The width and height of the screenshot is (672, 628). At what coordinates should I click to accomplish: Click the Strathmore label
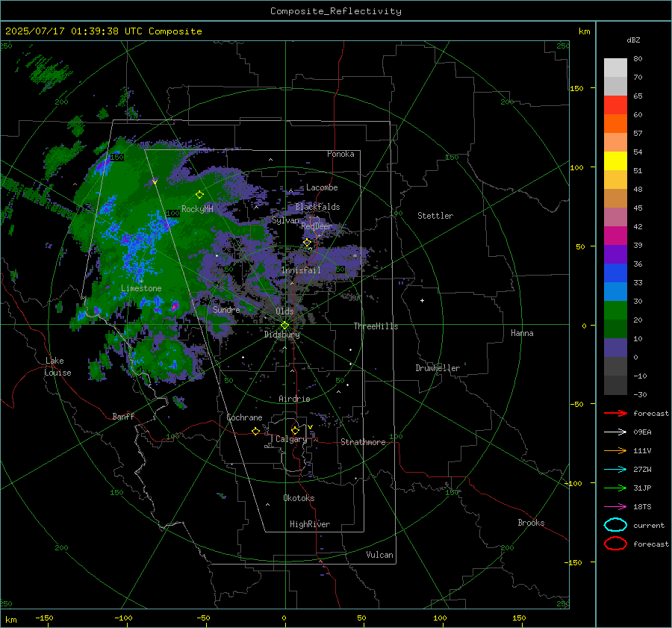pos(363,442)
